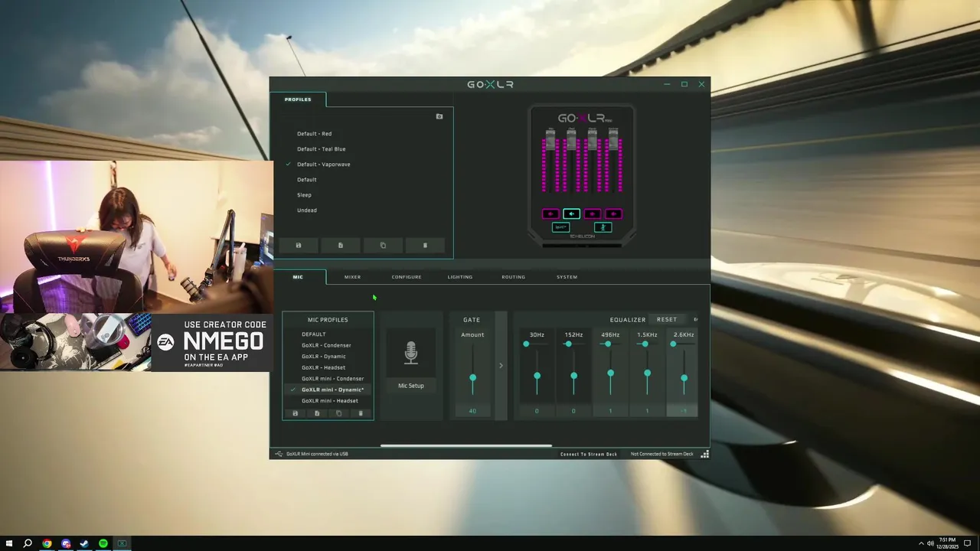Open the volume icon in system tray
Image resolution: width=980 pixels, height=551 pixels.
(930, 543)
